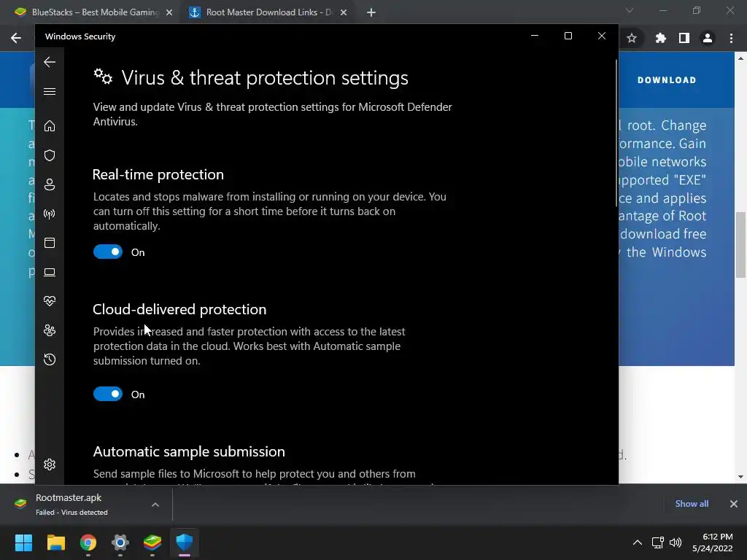Viewport: 747px width, 560px height.
Task: Click Windows Security window scrollbar
Action: click(x=616, y=133)
